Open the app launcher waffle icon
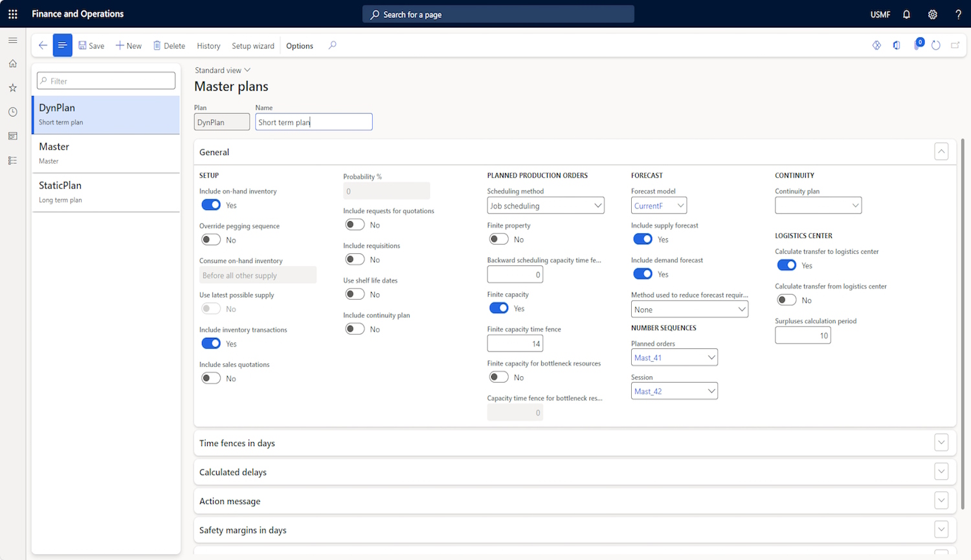 (13, 14)
